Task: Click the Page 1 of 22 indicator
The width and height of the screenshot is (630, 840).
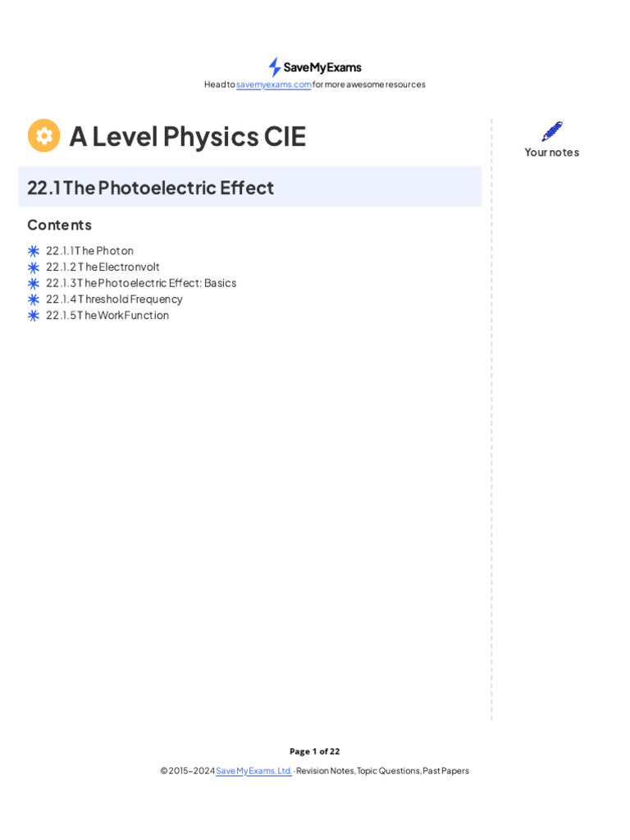Action: coord(314,751)
